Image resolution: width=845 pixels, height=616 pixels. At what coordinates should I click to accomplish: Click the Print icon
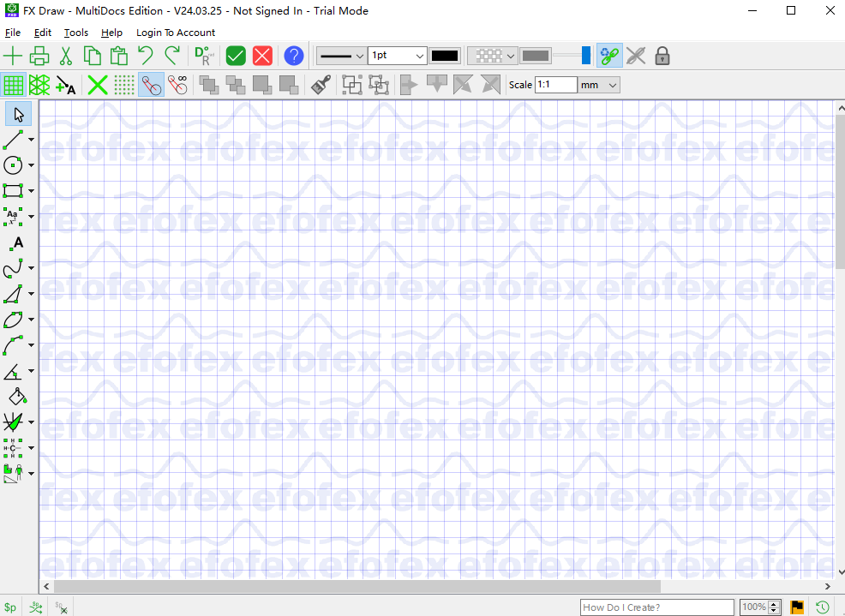tap(39, 56)
